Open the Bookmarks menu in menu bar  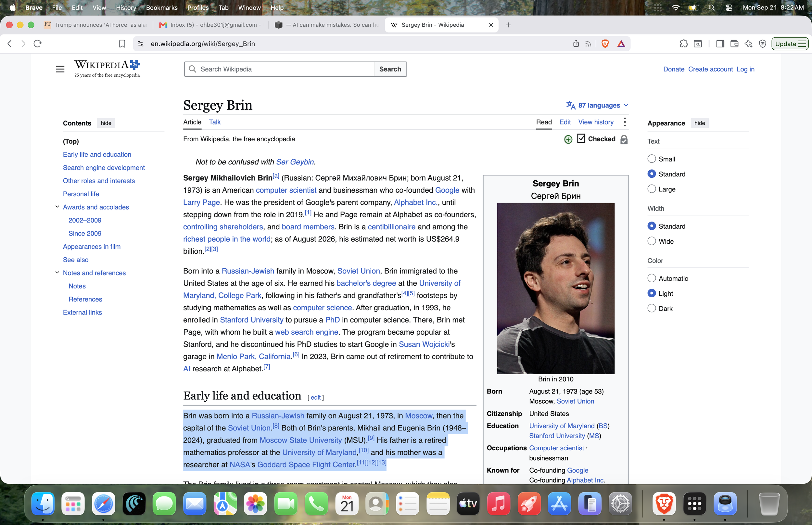tap(161, 7)
